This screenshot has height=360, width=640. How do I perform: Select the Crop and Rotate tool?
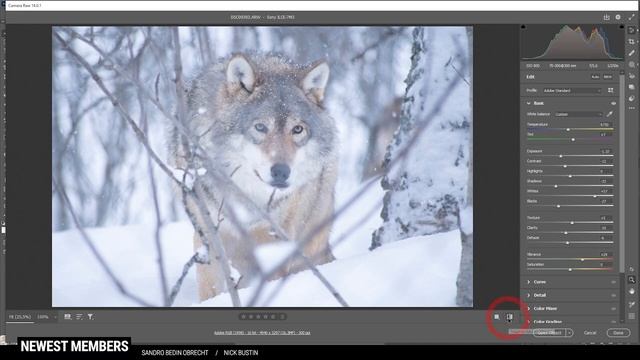632,42
